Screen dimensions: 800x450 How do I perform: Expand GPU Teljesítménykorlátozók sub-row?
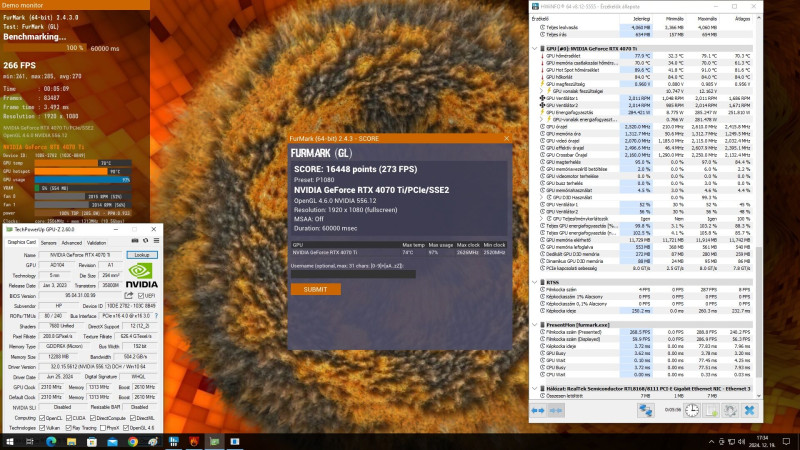(x=542, y=218)
